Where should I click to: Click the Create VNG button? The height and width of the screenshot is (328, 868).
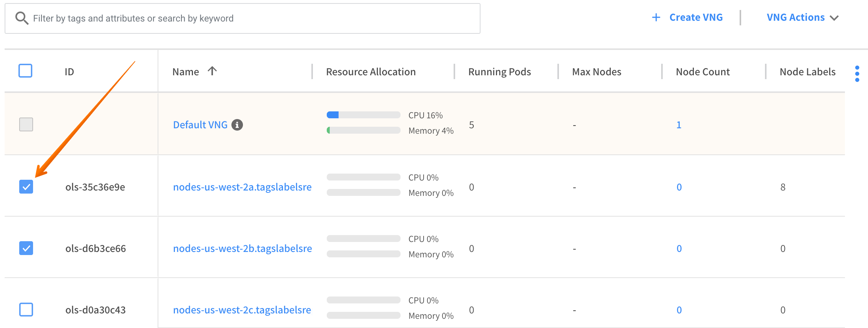click(x=696, y=18)
